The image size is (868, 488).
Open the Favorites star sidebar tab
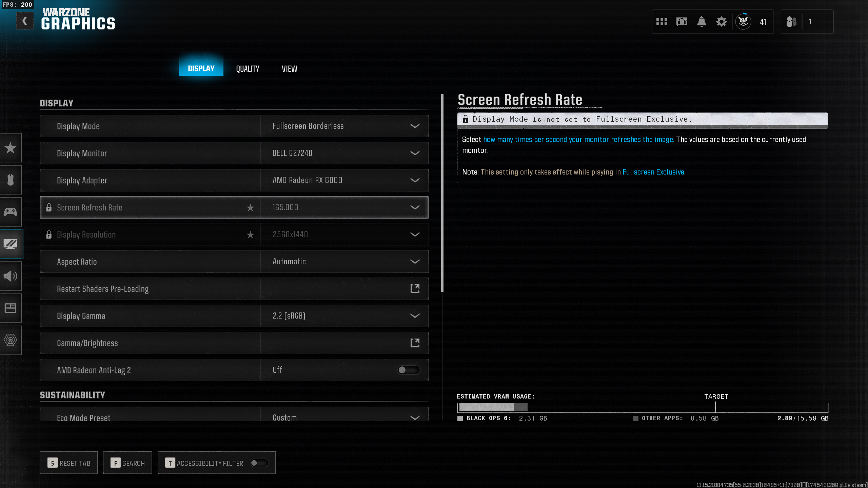[x=11, y=148]
